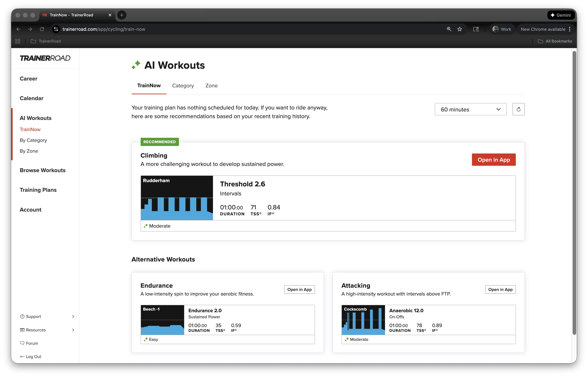This screenshot has height=377, width=588.
Task: Select TrainNow in the sidebar submenu
Action: tap(30, 129)
